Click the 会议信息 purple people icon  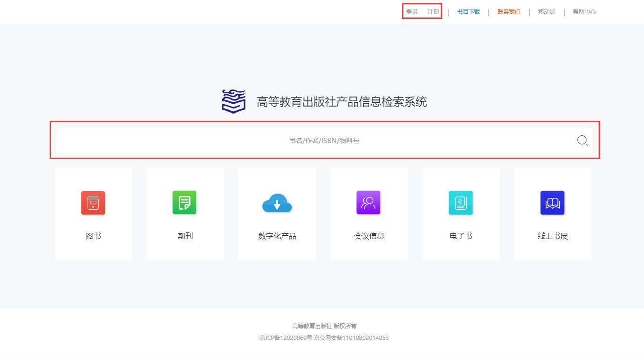[369, 203]
